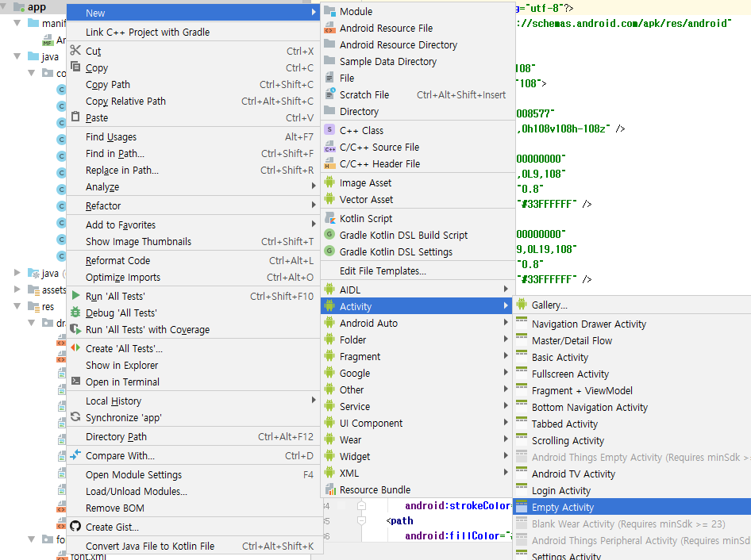Open the Fragment submenu entry
The height and width of the screenshot is (560, 751).
(x=417, y=357)
